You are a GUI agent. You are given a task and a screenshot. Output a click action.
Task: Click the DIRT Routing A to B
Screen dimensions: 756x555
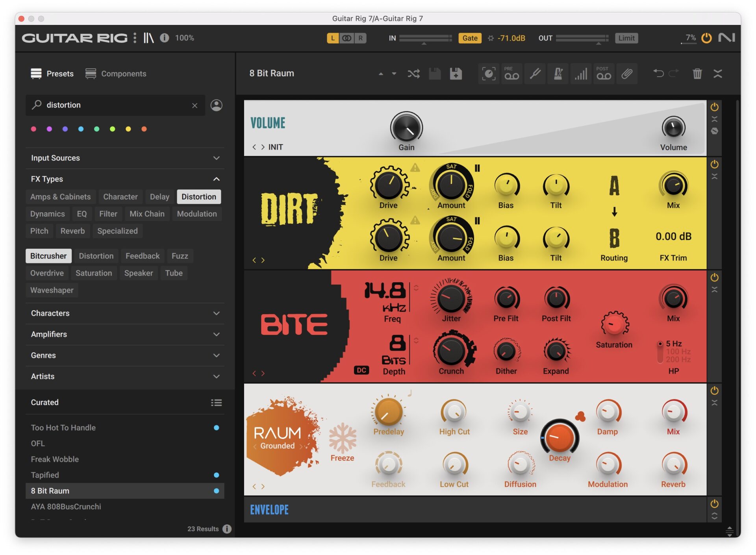pos(614,213)
